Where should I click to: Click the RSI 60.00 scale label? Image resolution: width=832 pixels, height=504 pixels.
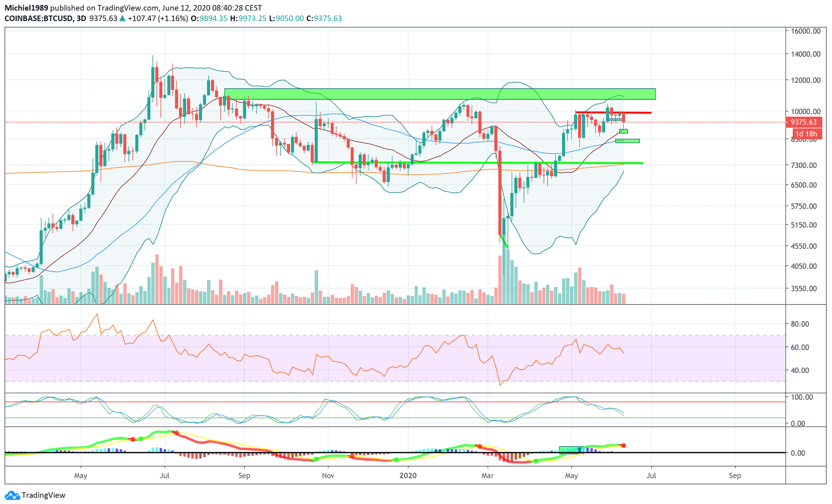pos(800,347)
